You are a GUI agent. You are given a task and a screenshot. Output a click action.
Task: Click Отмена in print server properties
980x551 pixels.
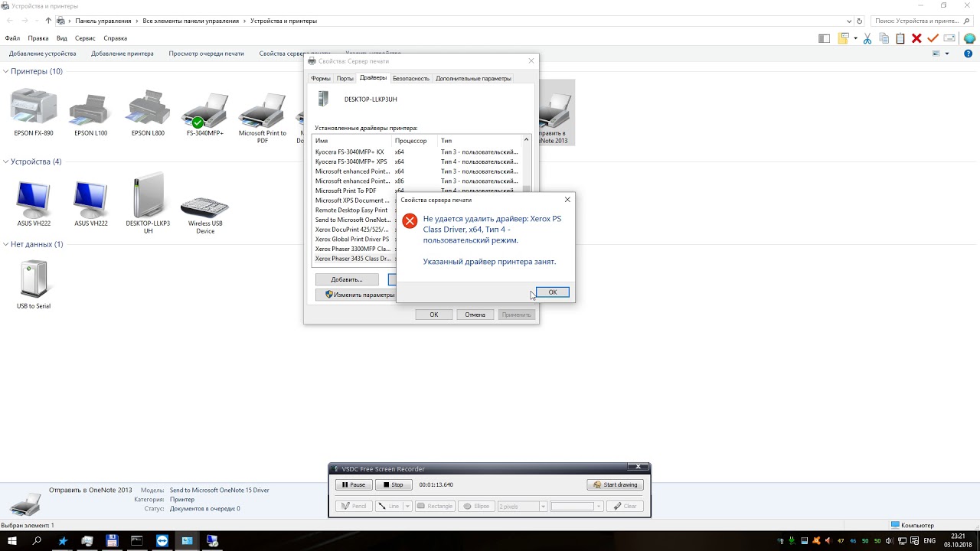475,315
